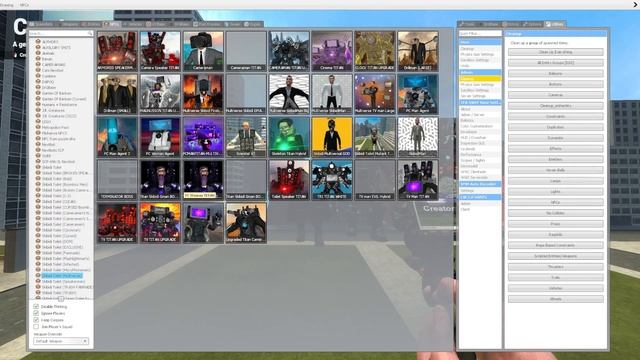This screenshot has height=360, width=640.
Task: Click the Thrusters cleanup button
Action: tap(556, 267)
